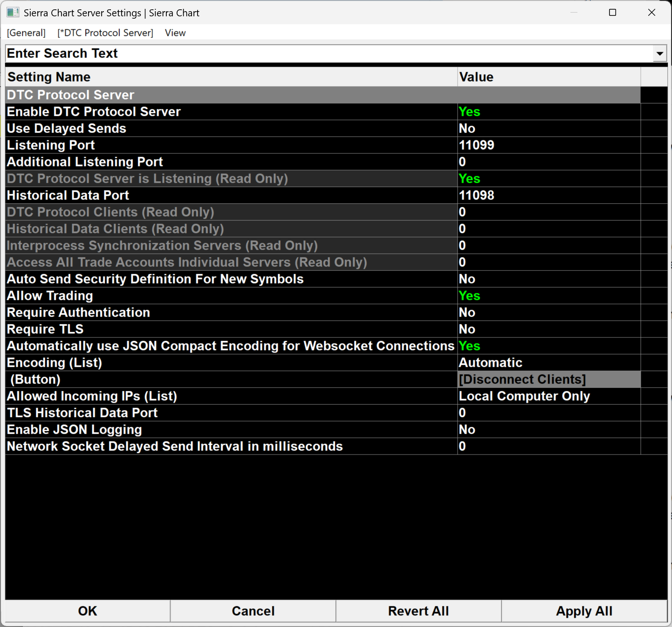This screenshot has height=627, width=672.
Task: Open Allowed Incoming IPs list Local Computer Only
Action: 549,396
